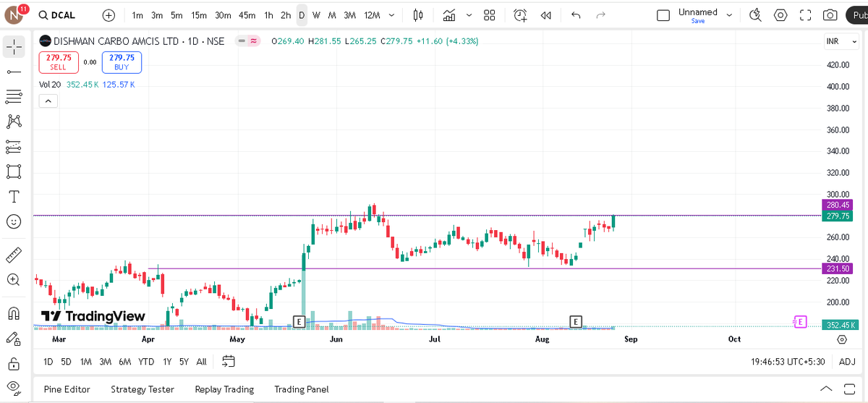Select the daily D interval
The image size is (868, 403).
tap(302, 15)
